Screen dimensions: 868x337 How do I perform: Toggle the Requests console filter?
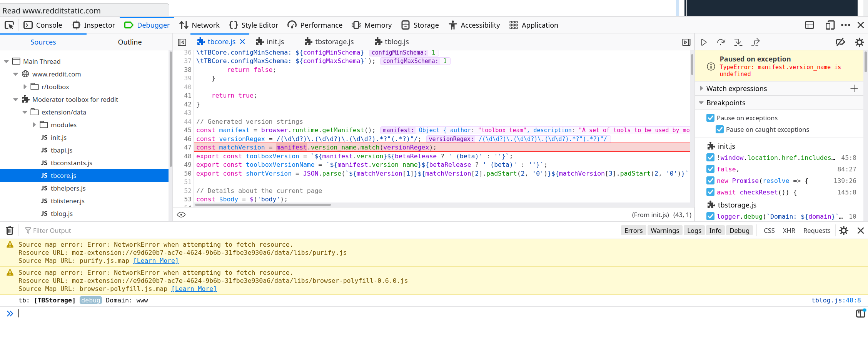coord(817,231)
